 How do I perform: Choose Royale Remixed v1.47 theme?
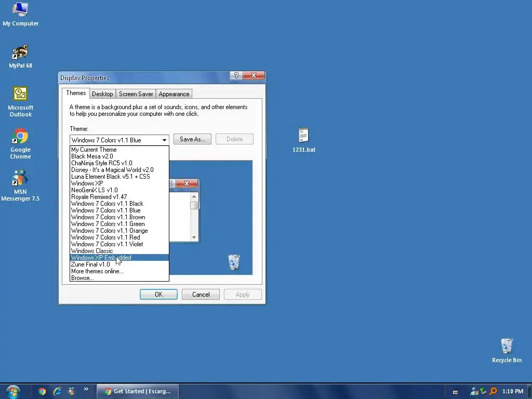click(119, 197)
